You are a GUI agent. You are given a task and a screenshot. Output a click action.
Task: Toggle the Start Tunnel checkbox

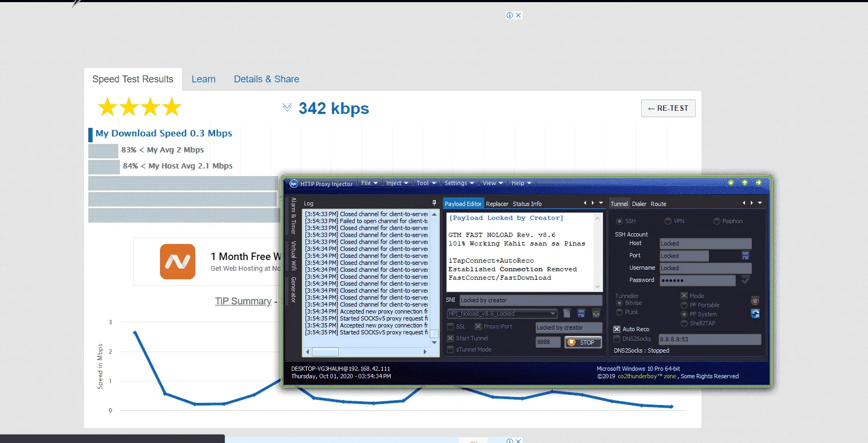coord(450,338)
